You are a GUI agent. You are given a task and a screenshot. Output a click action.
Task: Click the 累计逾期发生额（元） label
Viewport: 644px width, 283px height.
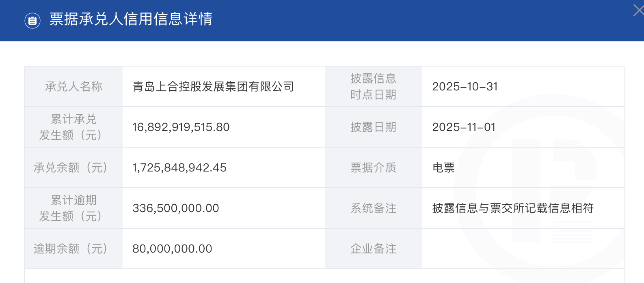tap(73, 208)
